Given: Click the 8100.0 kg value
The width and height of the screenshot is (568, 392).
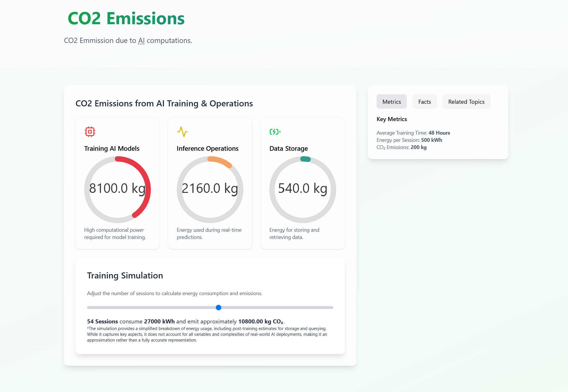Looking at the screenshot, I should 117,189.
